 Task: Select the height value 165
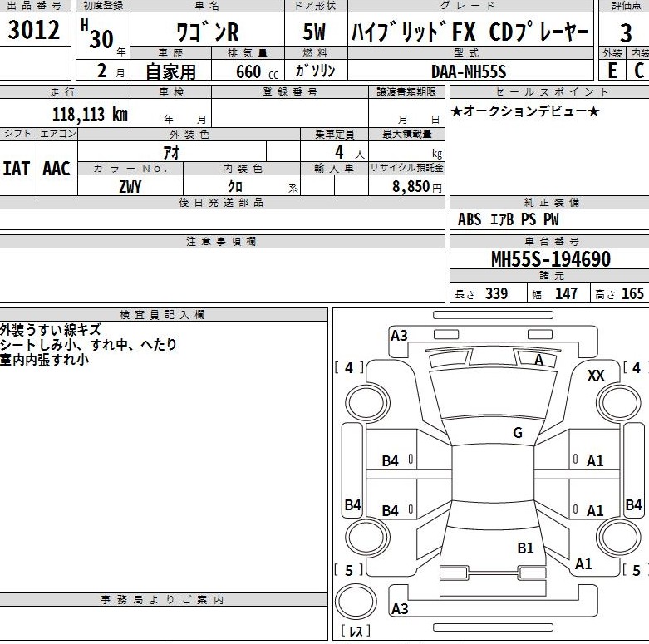pyautogui.click(x=632, y=293)
